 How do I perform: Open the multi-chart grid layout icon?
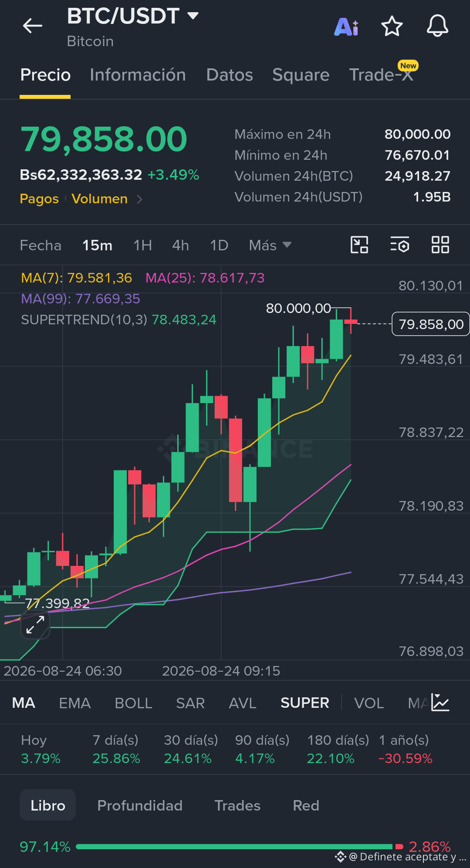pos(440,245)
